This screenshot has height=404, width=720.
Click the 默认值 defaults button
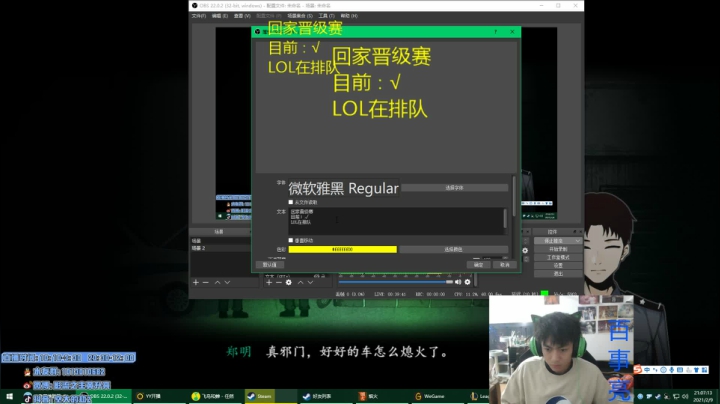[270, 265]
